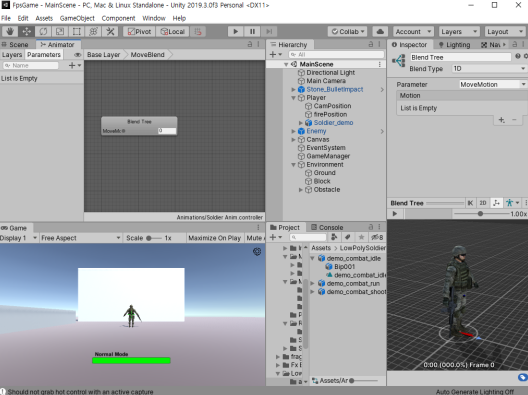Click MoveBlend breadcrumb
Screen dimensions: 528x395
(x=148, y=55)
